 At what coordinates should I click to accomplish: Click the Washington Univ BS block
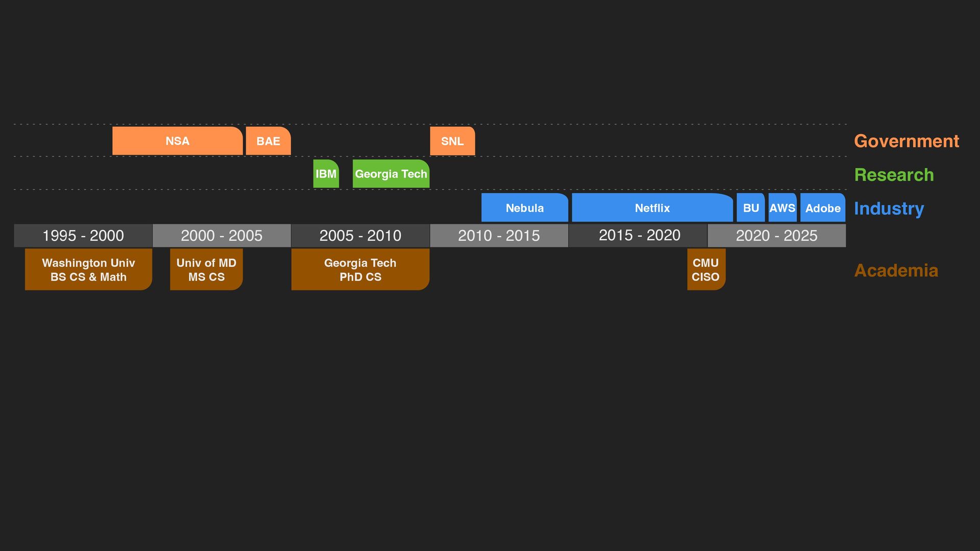coord(88,269)
